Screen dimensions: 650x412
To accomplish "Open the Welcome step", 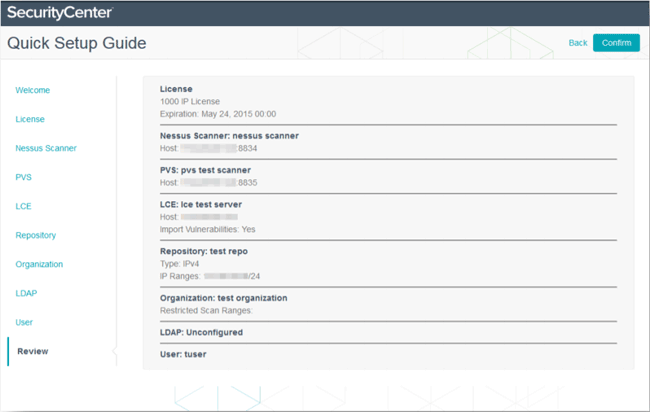I will (x=33, y=90).
